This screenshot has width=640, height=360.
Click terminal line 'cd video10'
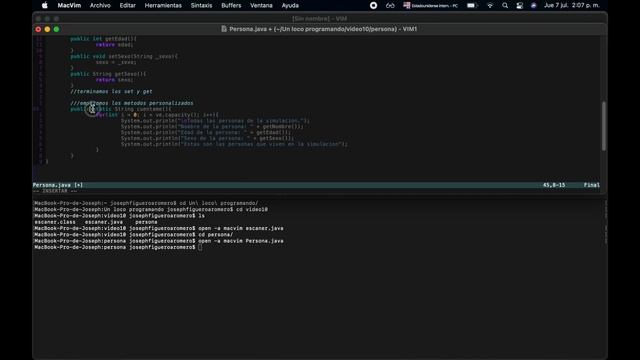pyautogui.click(x=151, y=209)
